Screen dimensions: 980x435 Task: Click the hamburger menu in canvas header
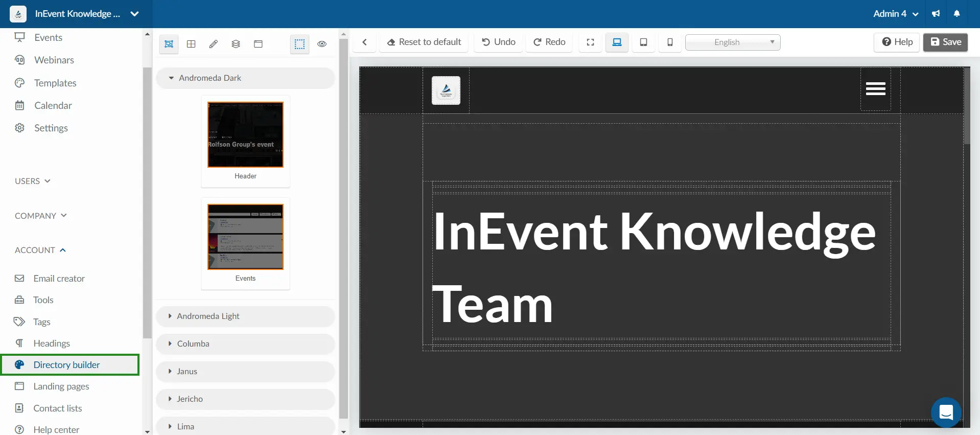coord(876,89)
